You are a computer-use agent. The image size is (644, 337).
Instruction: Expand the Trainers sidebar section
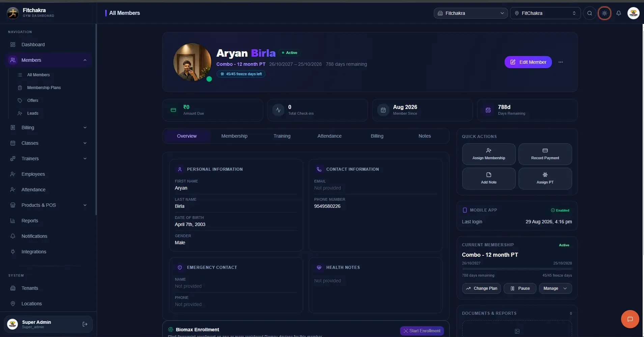(x=85, y=159)
